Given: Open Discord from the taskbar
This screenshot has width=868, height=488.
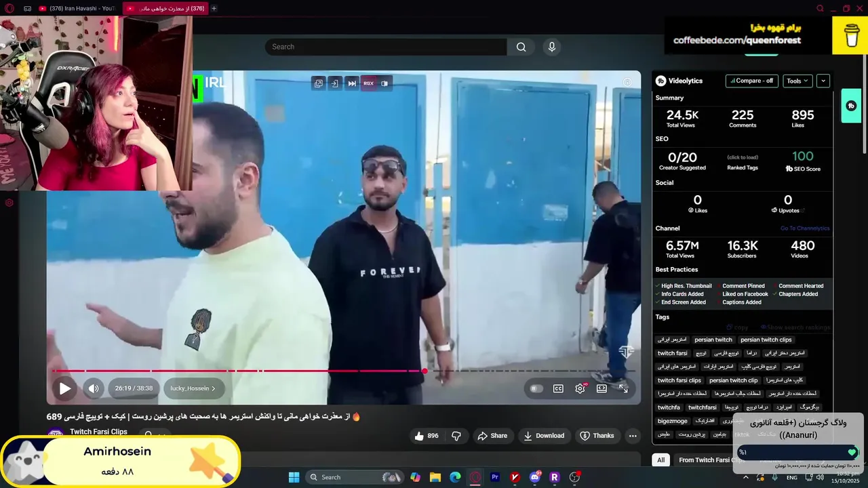Looking at the screenshot, I should click(x=535, y=477).
